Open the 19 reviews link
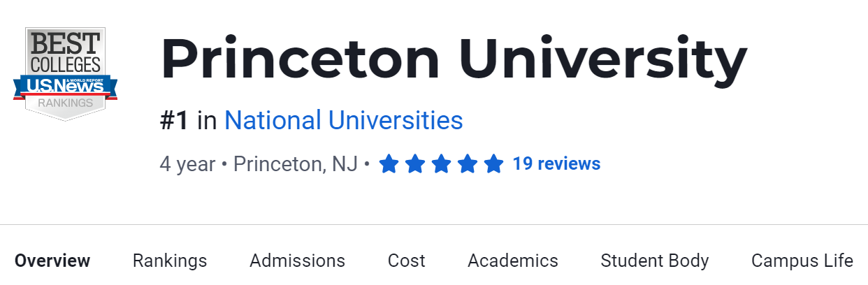 [556, 164]
